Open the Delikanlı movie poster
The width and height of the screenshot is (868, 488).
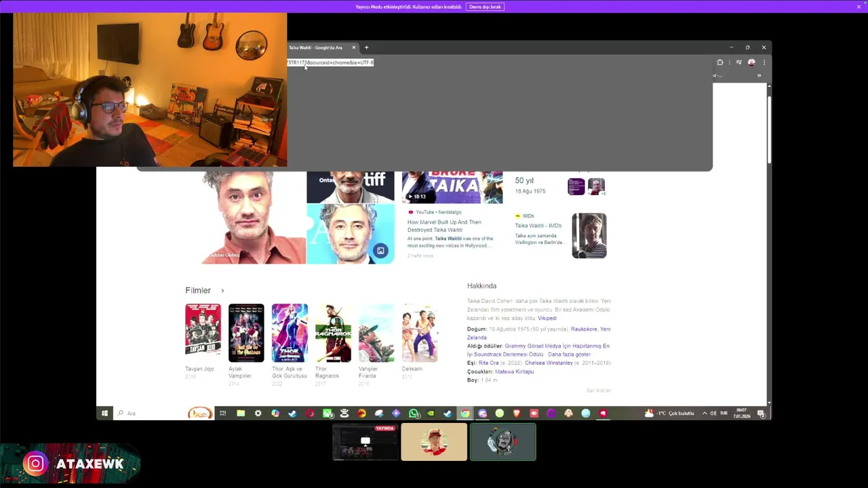click(420, 333)
